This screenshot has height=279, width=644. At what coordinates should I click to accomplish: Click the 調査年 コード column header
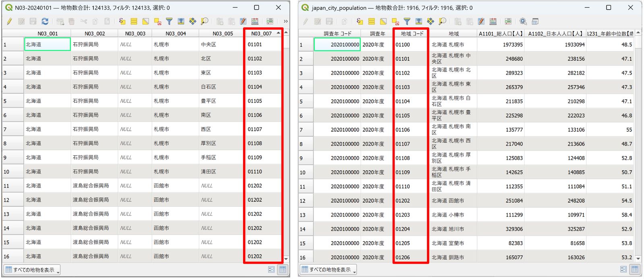337,33
